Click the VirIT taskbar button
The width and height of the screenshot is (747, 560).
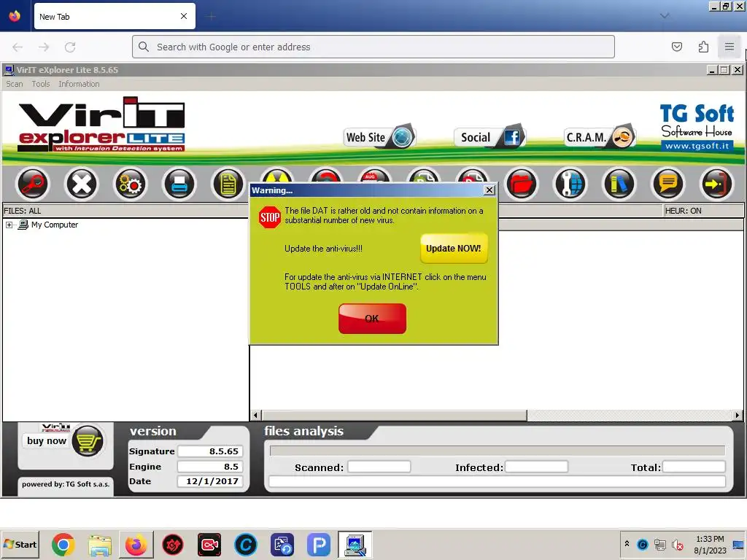click(355, 545)
